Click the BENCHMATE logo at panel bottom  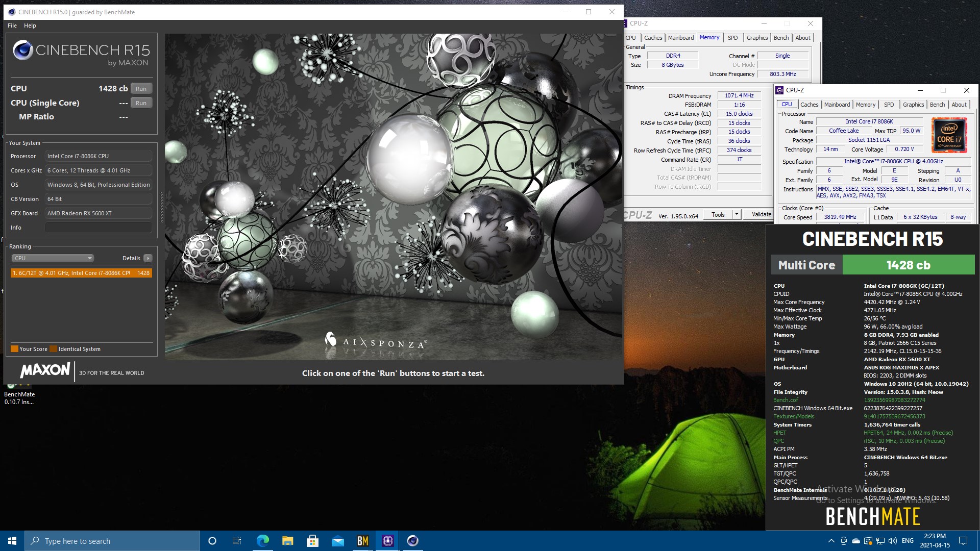pyautogui.click(x=873, y=517)
